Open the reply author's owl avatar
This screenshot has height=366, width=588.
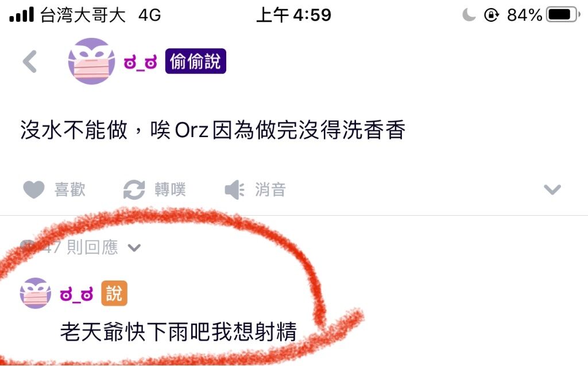click(x=35, y=293)
